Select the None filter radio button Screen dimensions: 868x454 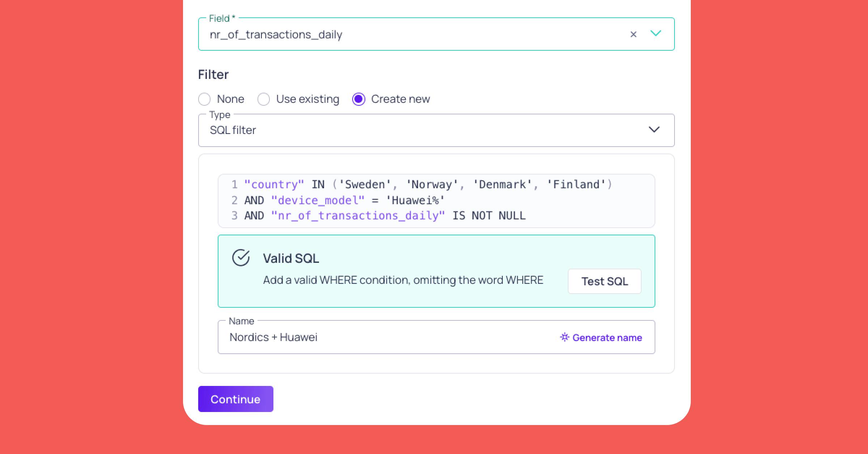point(204,99)
